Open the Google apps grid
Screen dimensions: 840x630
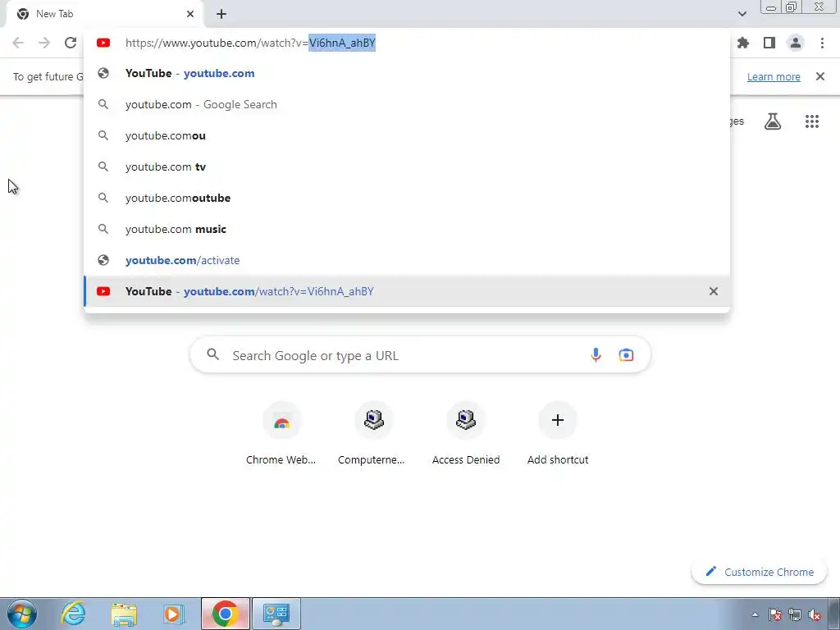click(811, 121)
